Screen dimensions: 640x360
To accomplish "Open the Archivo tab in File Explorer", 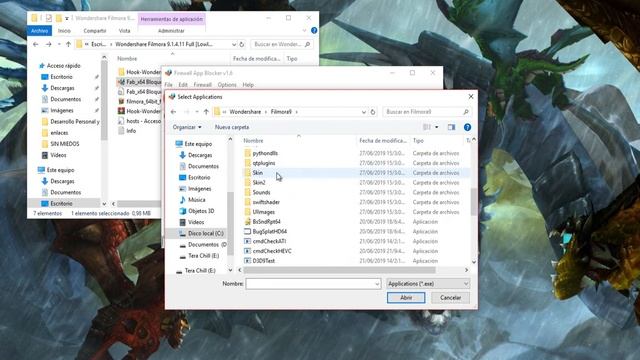I will click(40, 31).
